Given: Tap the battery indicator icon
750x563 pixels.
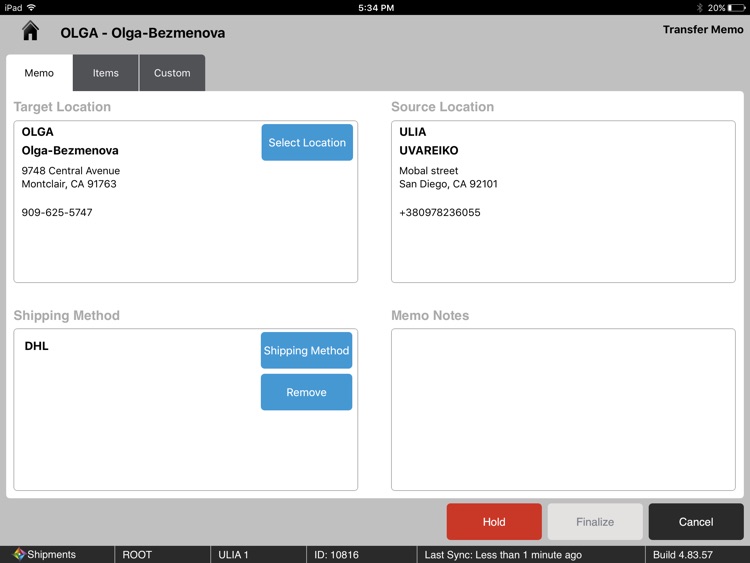Looking at the screenshot, I should coord(736,8).
